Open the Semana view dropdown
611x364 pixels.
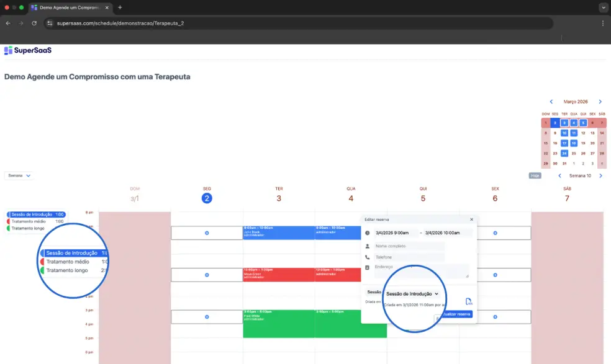coord(19,175)
